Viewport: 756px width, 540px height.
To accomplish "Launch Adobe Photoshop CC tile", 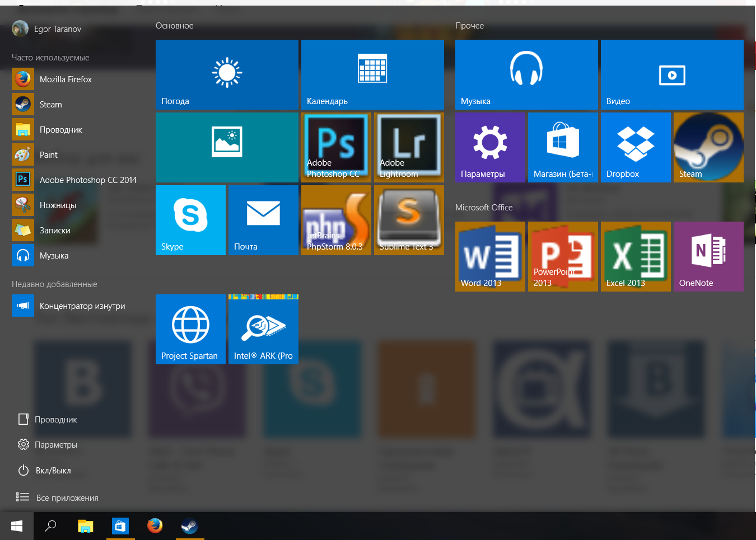I will click(336, 147).
